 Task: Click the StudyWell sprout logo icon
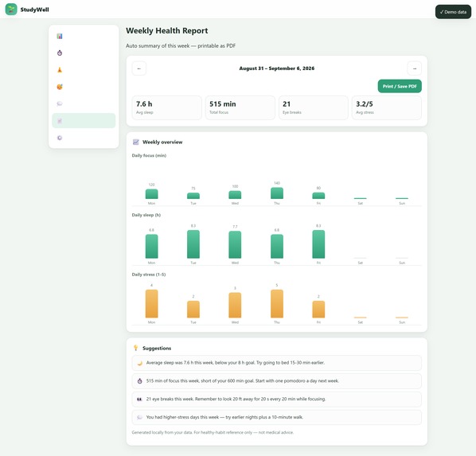point(11,10)
